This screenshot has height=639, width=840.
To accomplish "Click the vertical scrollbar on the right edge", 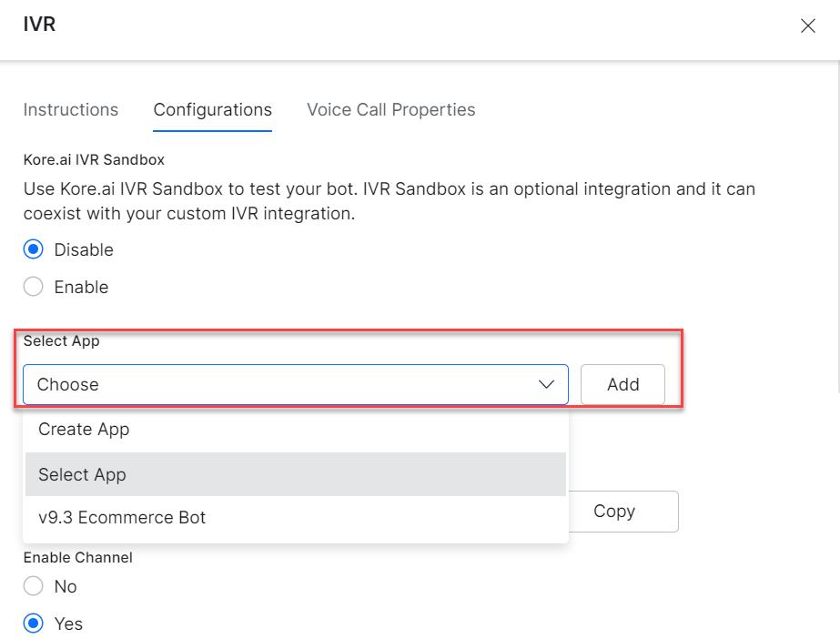I will pyautogui.click(x=837, y=225).
